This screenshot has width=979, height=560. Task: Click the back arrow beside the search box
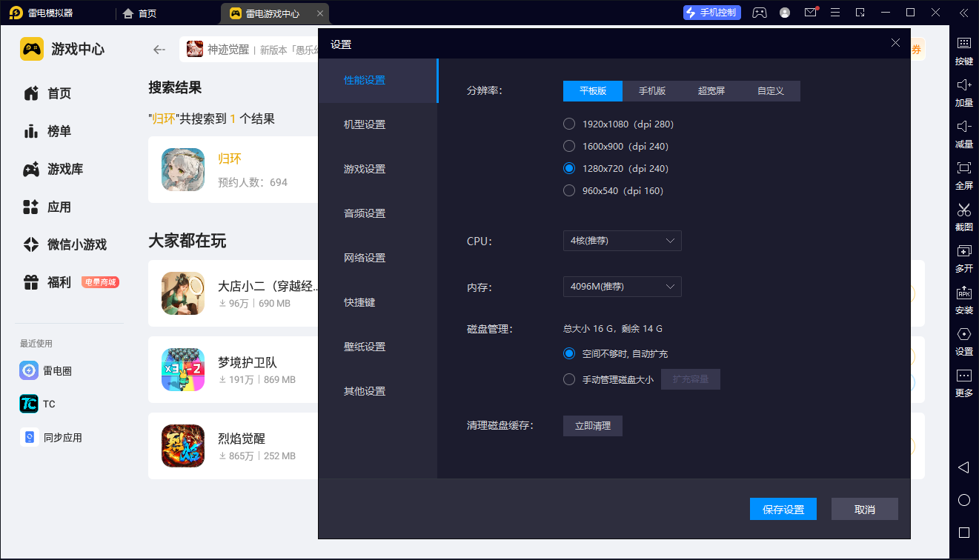pyautogui.click(x=159, y=50)
